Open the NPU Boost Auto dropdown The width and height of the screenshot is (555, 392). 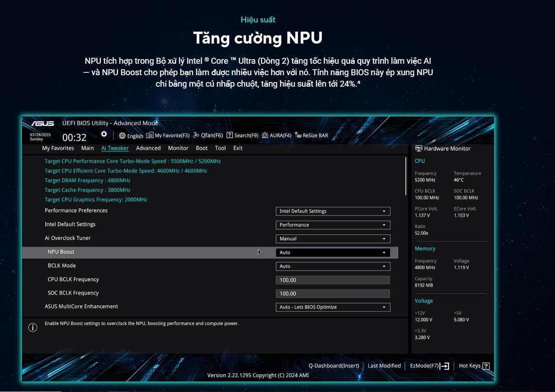click(333, 253)
